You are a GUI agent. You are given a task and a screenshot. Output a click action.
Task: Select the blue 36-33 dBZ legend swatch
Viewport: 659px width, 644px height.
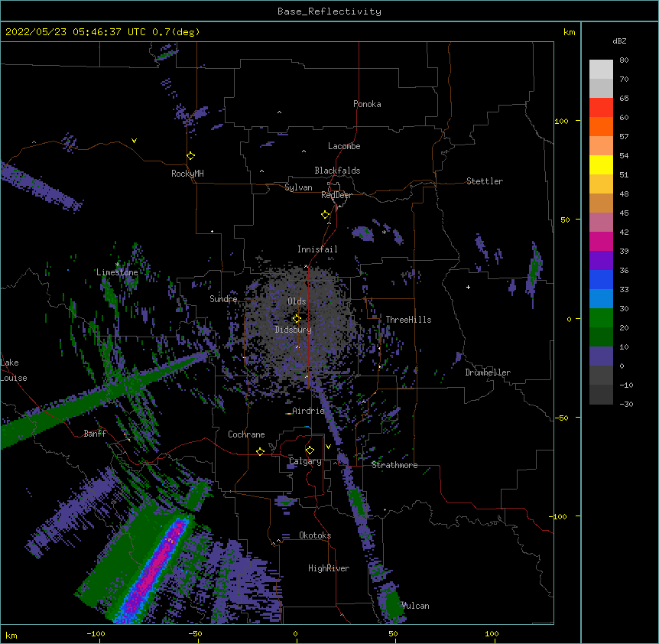coord(601,279)
